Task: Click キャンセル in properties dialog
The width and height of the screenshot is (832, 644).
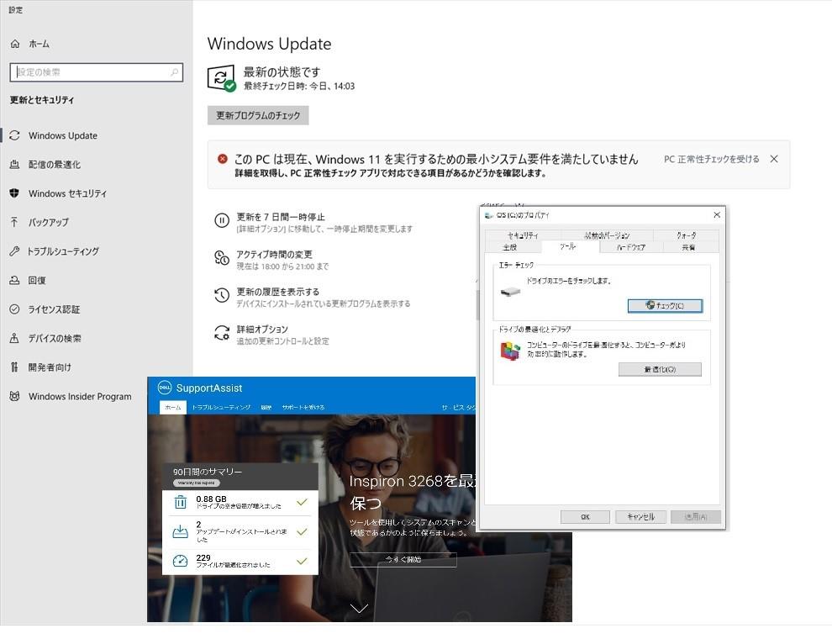Action: [640, 516]
